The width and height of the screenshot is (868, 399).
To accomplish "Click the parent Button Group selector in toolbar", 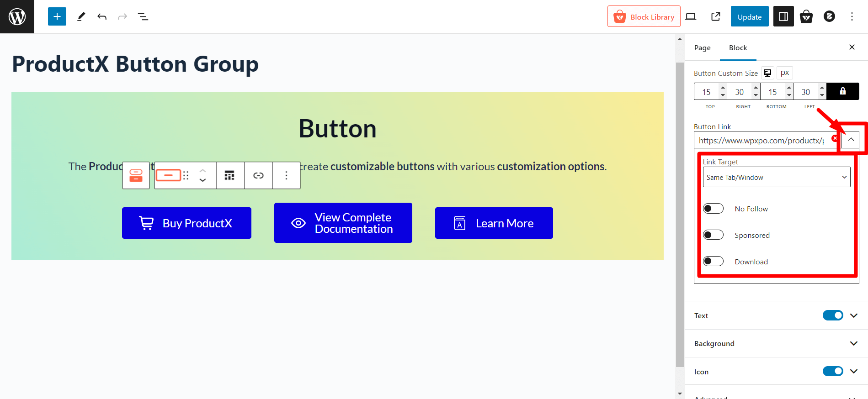I will click(x=136, y=175).
